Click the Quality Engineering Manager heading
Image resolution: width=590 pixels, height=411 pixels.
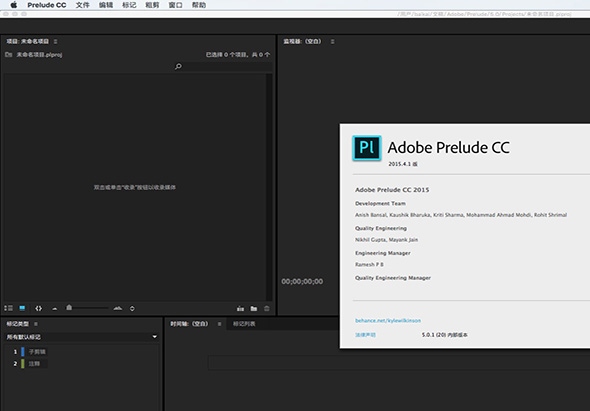[x=393, y=278]
